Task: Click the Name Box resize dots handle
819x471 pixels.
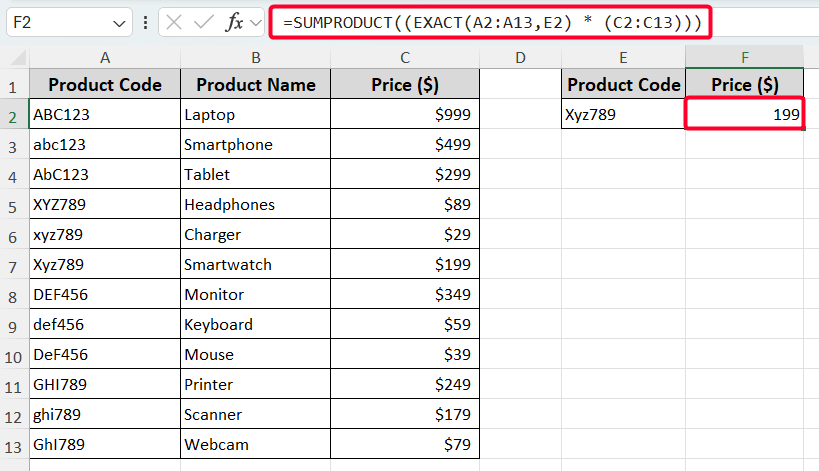Action: tap(146, 22)
